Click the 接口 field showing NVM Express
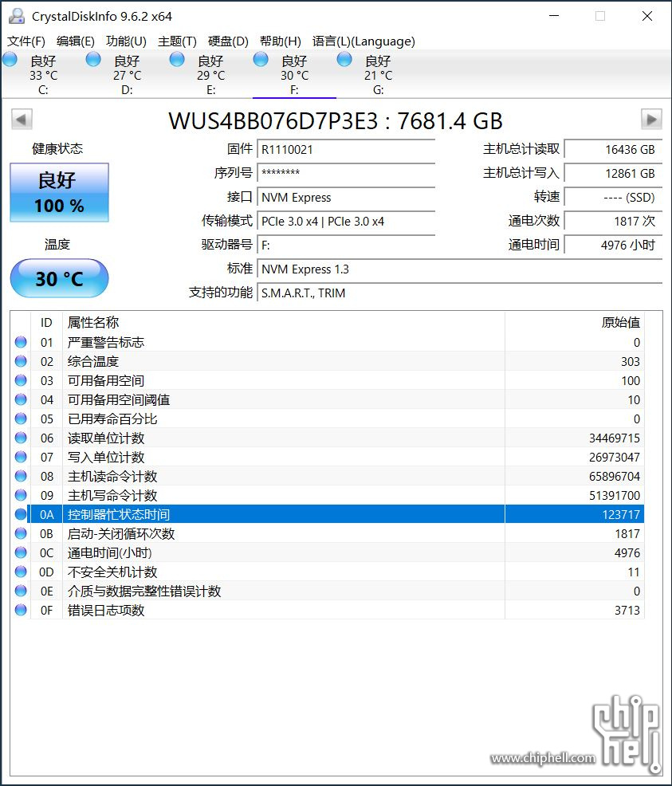672x786 pixels. pos(346,197)
